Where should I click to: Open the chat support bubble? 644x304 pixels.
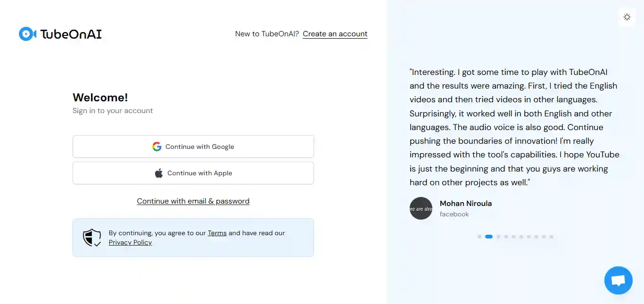[618, 280]
